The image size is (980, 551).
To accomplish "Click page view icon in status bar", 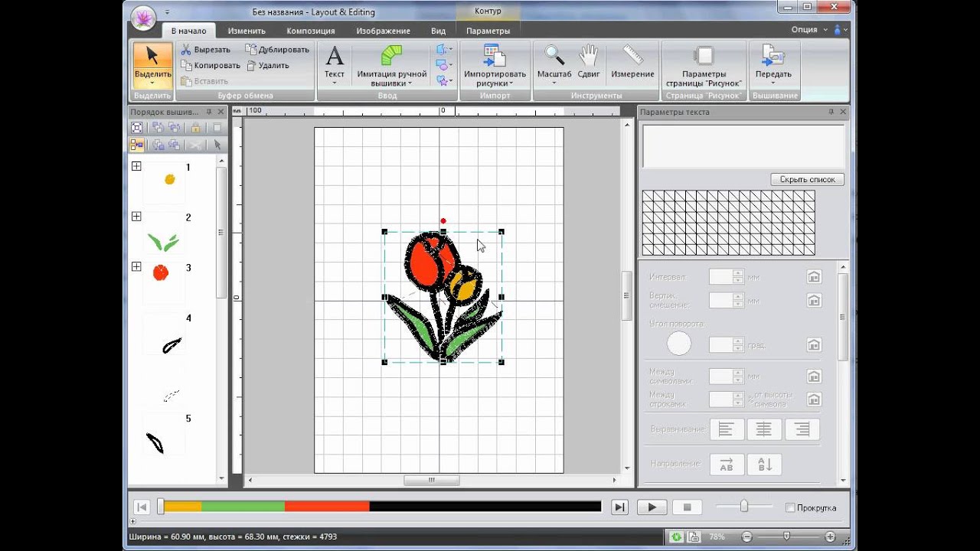I will pos(693,537).
